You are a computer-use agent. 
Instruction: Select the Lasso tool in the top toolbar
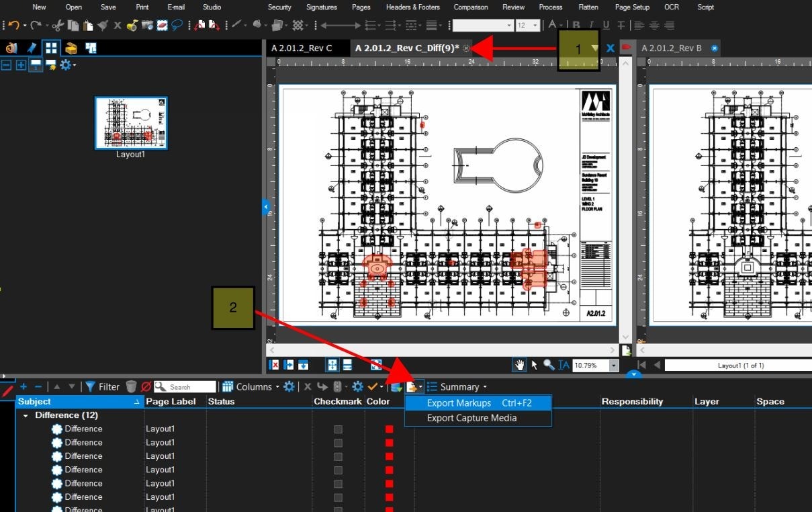(x=175, y=25)
